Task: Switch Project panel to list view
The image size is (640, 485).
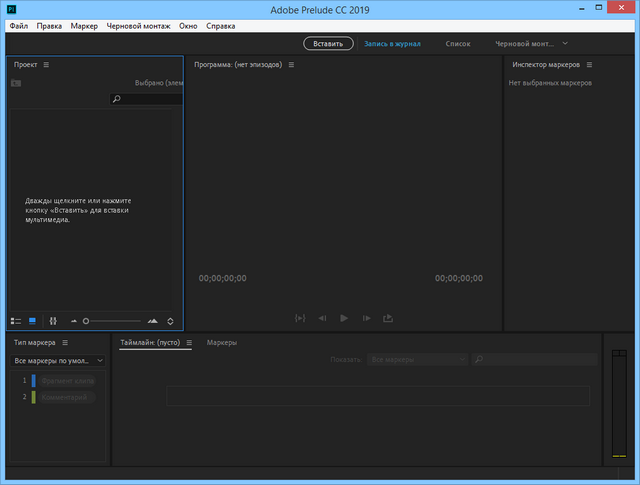Action: pos(16,321)
